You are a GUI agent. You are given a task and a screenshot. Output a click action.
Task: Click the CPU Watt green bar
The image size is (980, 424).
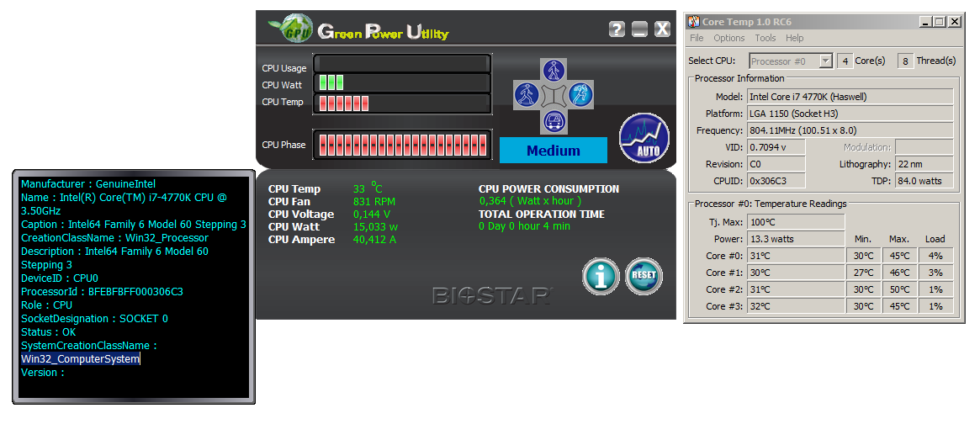[331, 83]
